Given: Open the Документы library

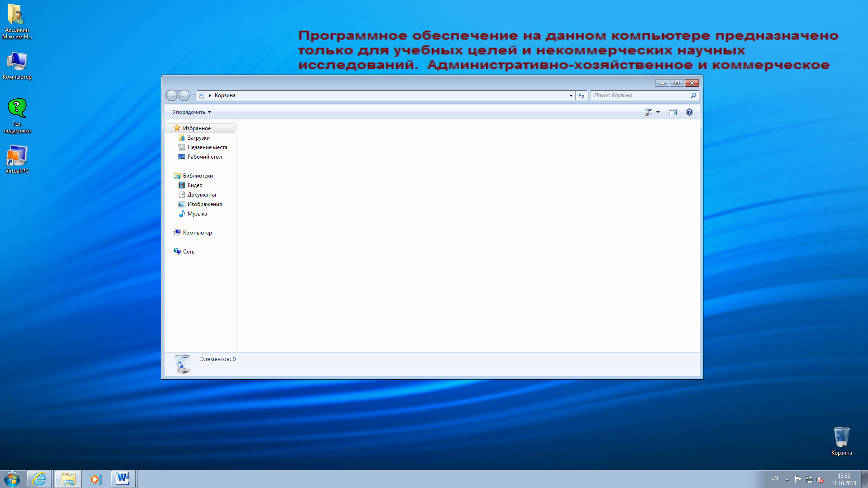Looking at the screenshot, I should pyautogui.click(x=202, y=195).
